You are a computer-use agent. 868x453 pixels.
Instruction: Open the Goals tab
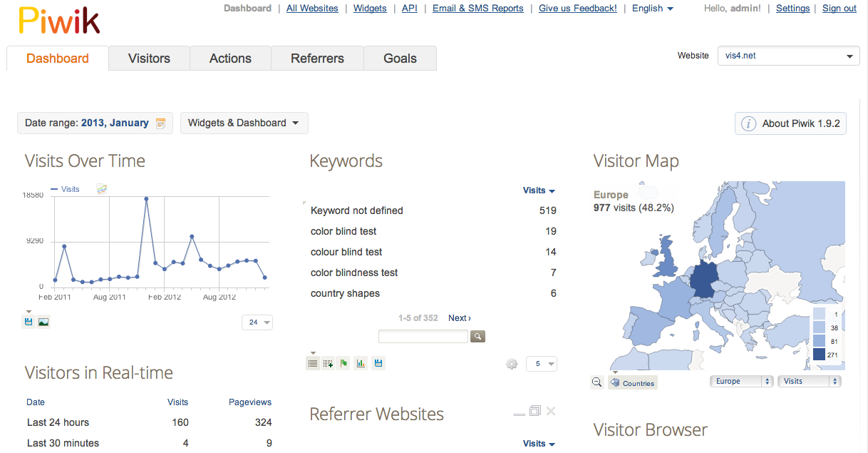400,58
